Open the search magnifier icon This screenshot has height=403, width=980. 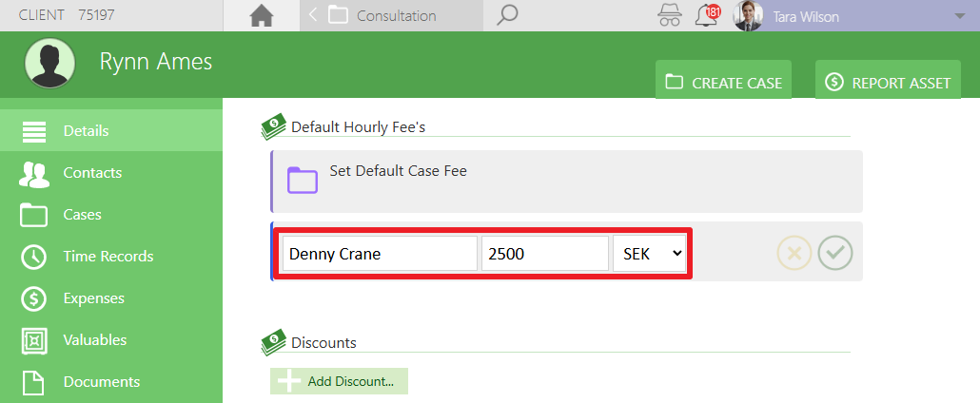point(507,15)
